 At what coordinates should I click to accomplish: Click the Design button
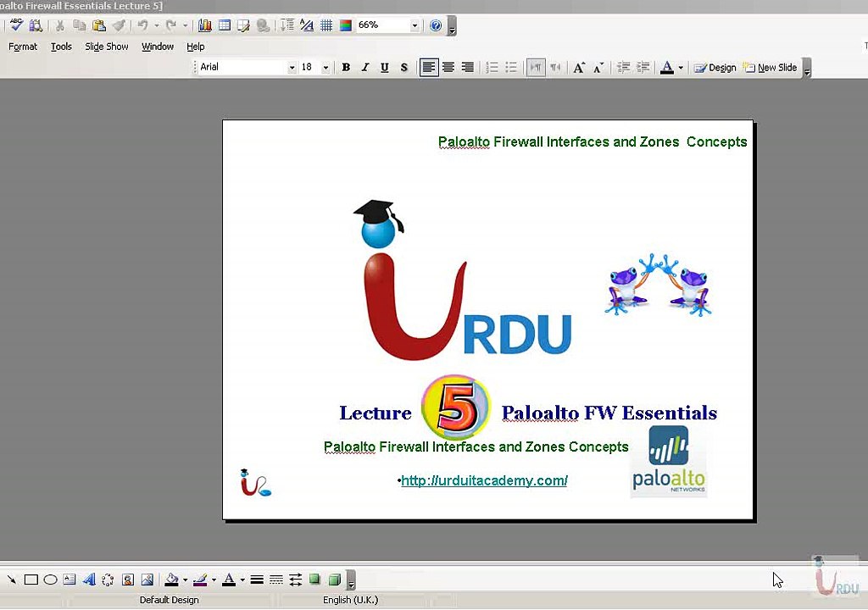[x=715, y=68]
